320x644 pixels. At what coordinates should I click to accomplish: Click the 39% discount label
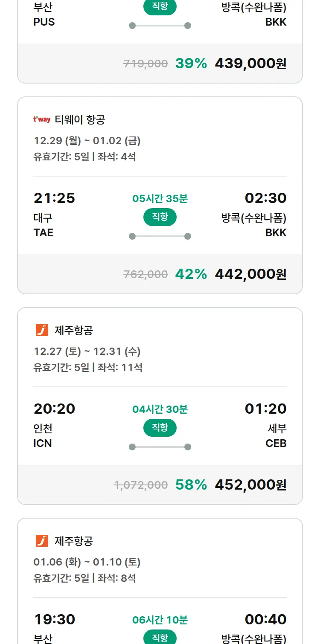tap(191, 64)
